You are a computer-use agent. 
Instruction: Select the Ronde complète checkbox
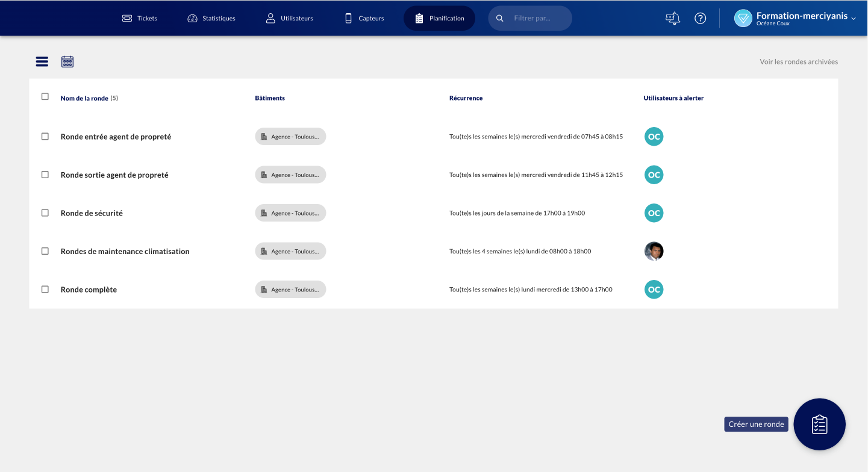click(x=45, y=290)
